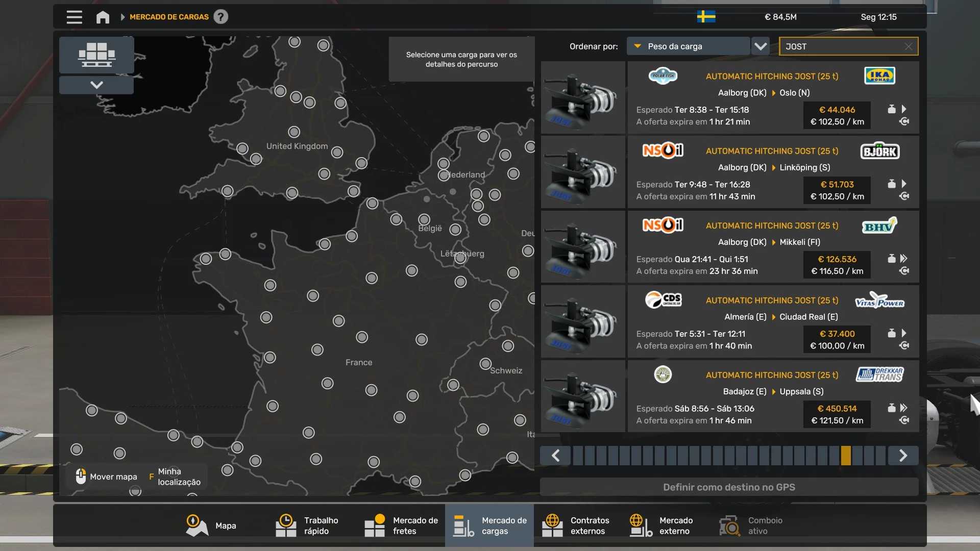Image resolution: width=980 pixels, height=551 pixels.
Task: Click the Swedish flag icon
Action: (706, 17)
